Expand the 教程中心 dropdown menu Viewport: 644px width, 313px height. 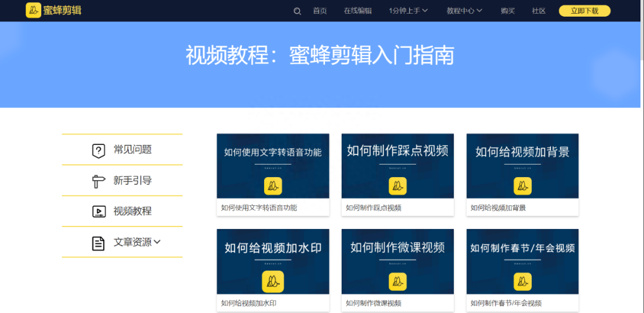coord(465,11)
